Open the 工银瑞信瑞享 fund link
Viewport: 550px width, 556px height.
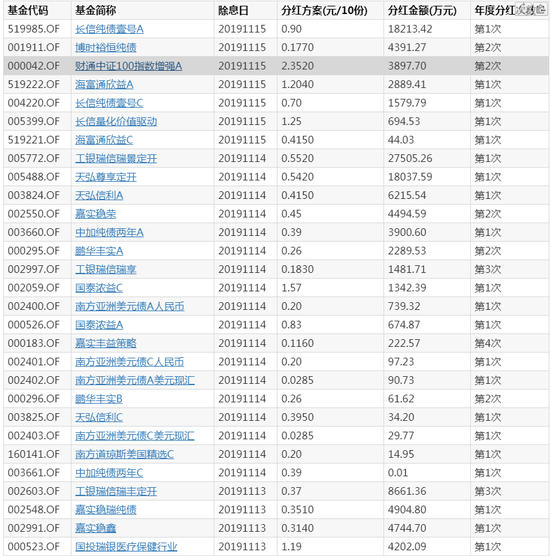coord(106,269)
